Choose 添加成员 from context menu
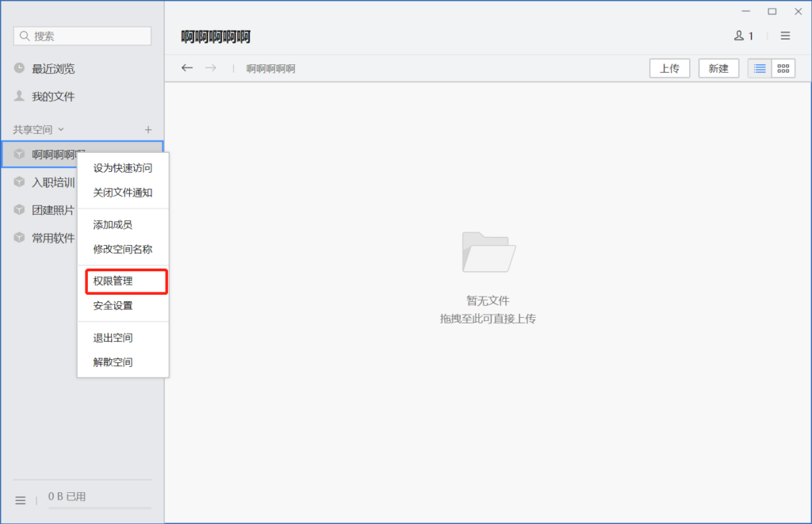812x524 pixels. (123, 224)
